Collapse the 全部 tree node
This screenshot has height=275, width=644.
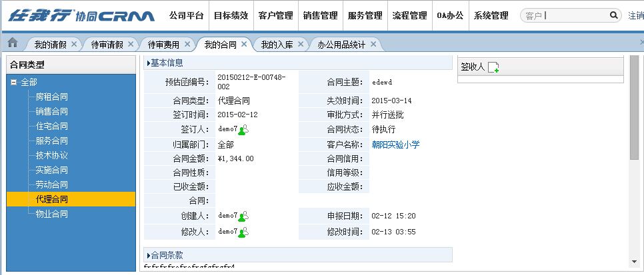point(13,82)
